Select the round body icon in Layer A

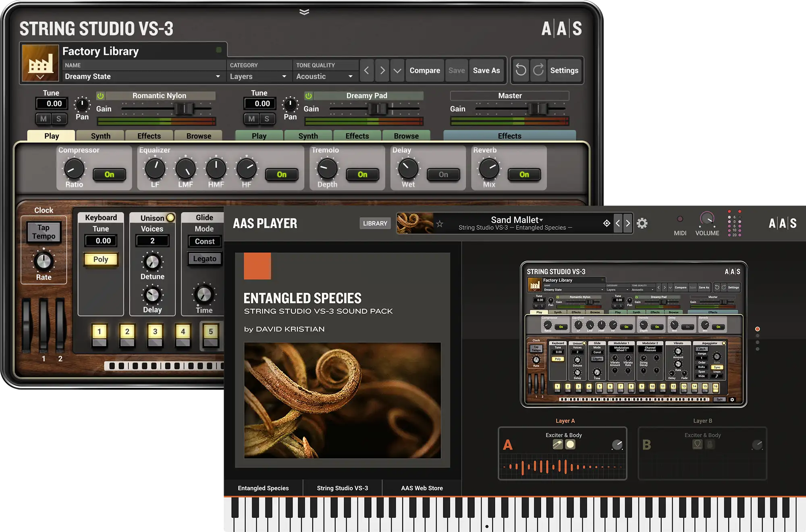click(x=570, y=444)
